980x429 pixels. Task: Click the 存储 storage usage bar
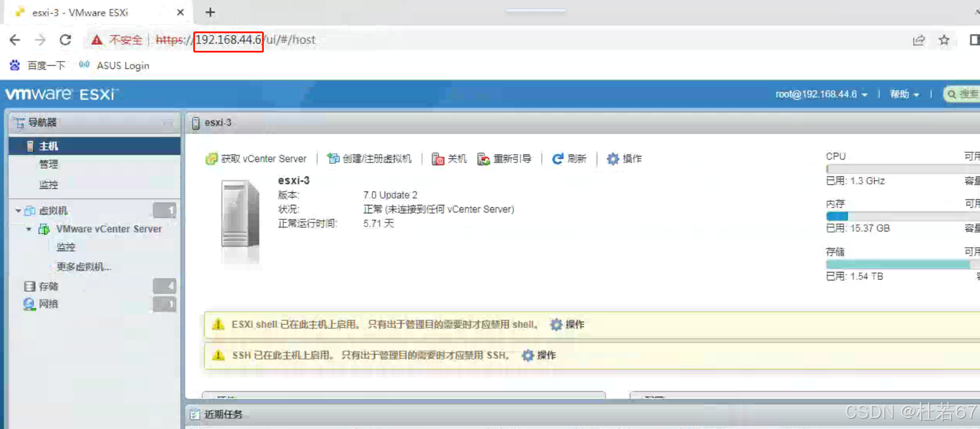click(903, 265)
